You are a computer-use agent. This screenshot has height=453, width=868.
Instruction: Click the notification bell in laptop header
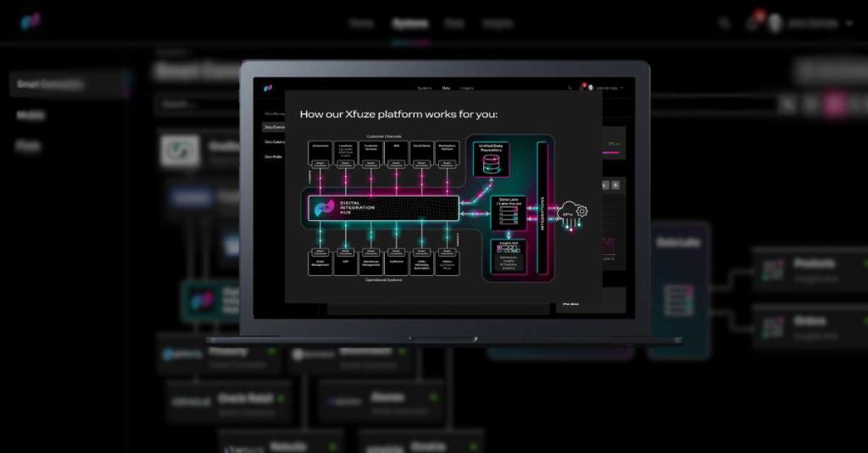582,87
